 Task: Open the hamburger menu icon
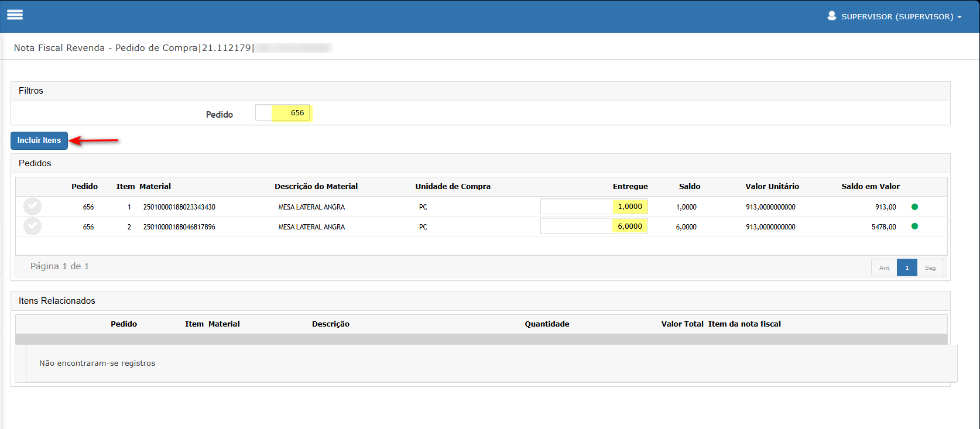[15, 15]
